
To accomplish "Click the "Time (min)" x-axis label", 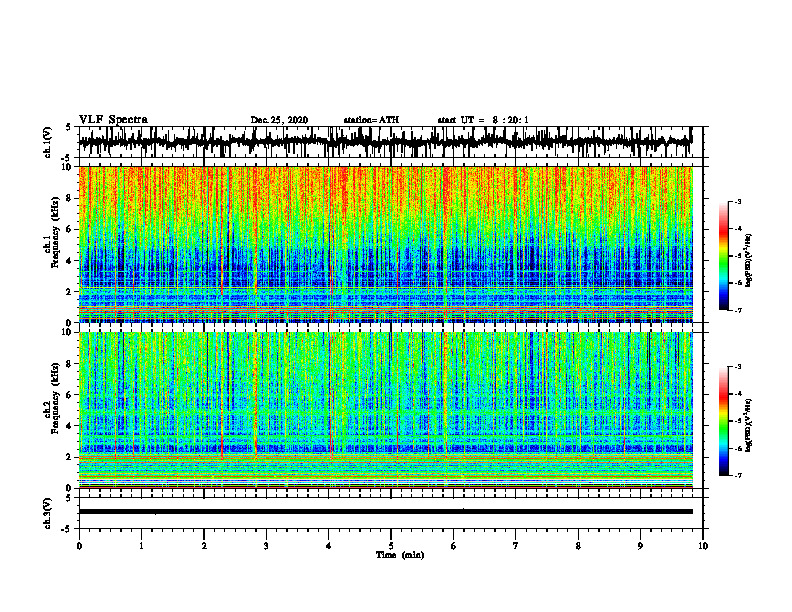I will (x=400, y=555).
